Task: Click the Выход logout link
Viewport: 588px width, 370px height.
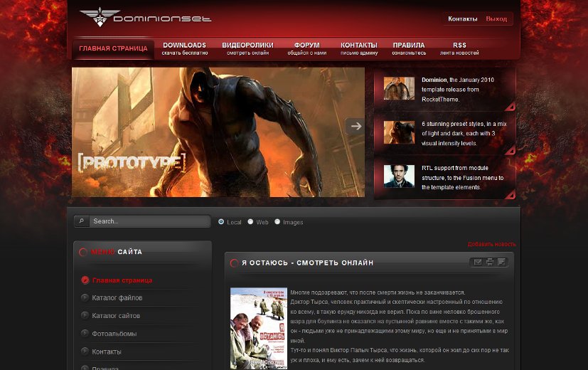Action: coord(496,18)
